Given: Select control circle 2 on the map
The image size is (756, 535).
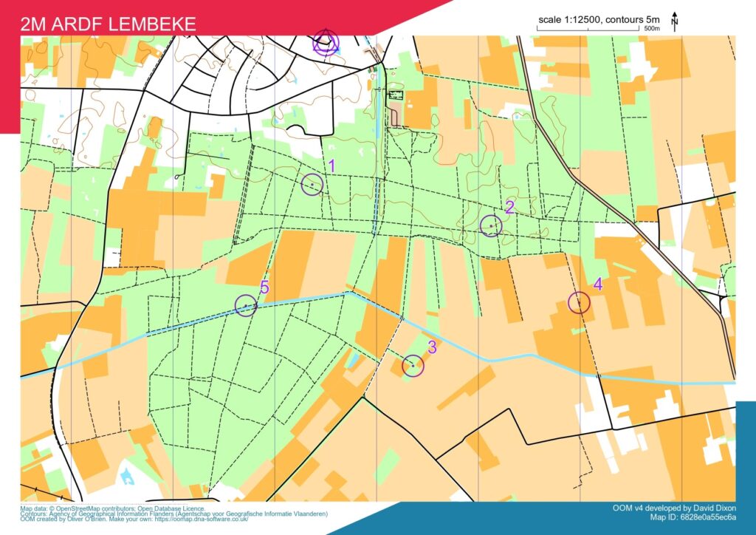Looking at the screenshot, I should (x=491, y=225).
